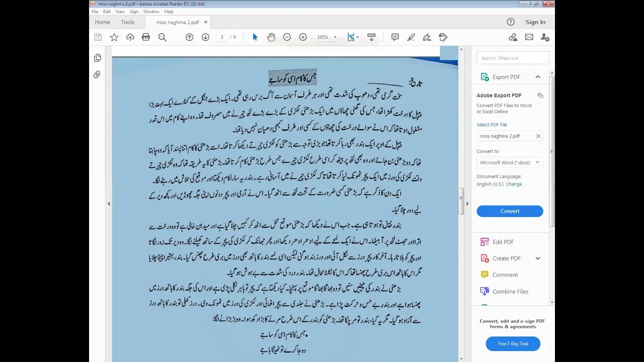Click the Sign In button
The image size is (644, 362).
click(535, 22)
